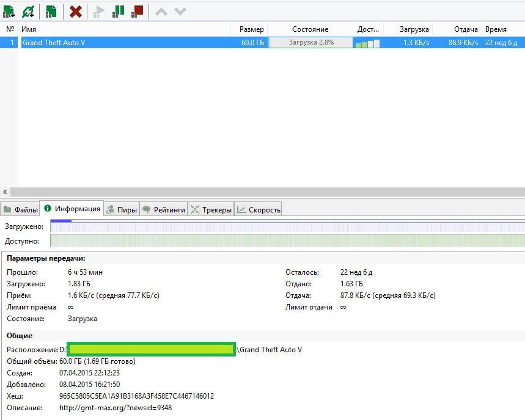Click the 1.3 КБ/s download speed cell
The height and width of the screenshot is (420, 525).
(416, 43)
